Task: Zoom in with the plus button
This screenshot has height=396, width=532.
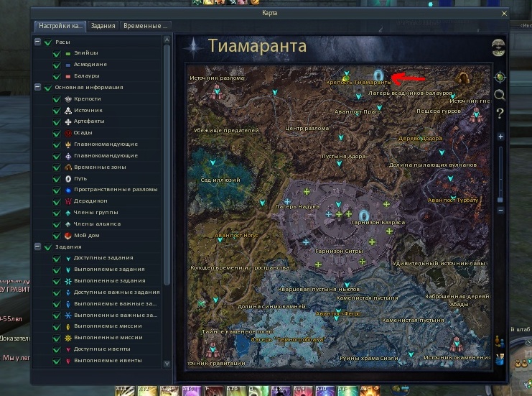Action: [500, 137]
